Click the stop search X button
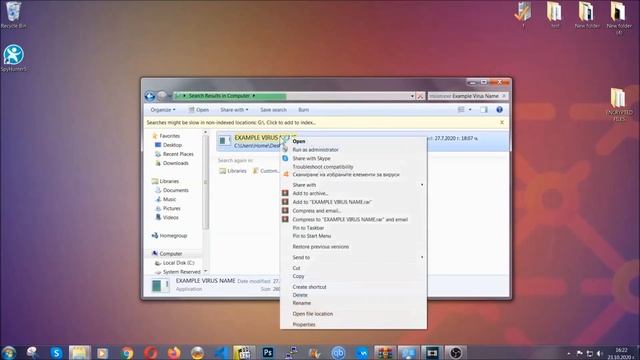The image size is (640, 360). [x=420, y=96]
